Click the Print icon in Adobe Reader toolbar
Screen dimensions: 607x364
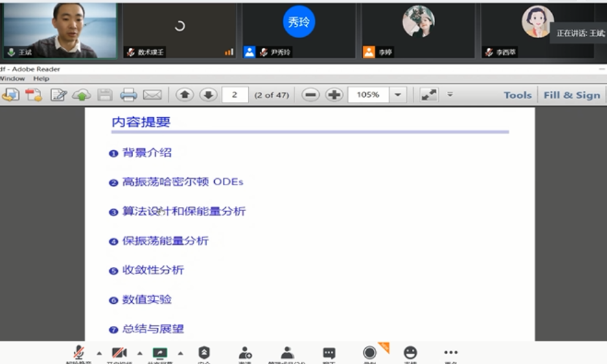pyautogui.click(x=128, y=95)
